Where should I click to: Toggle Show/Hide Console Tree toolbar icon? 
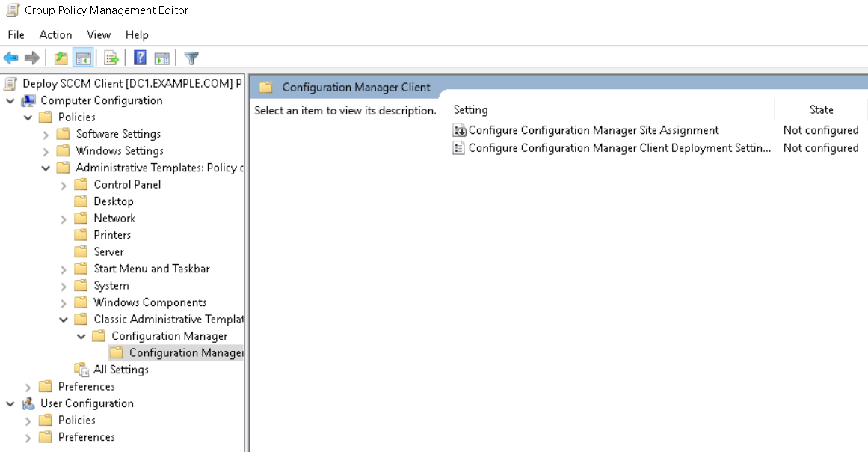pos(83,58)
